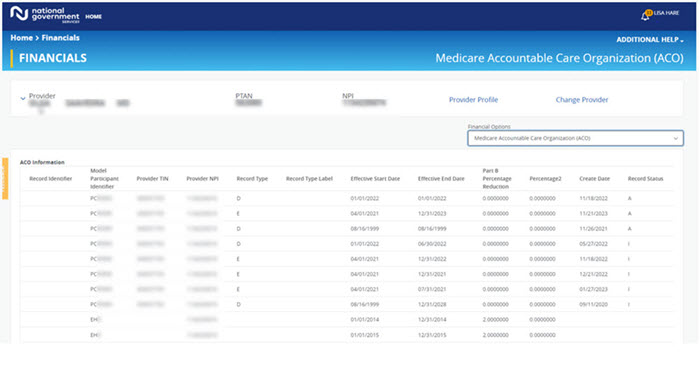
Task: Click the end date 12/31/2014
Action: (432, 320)
